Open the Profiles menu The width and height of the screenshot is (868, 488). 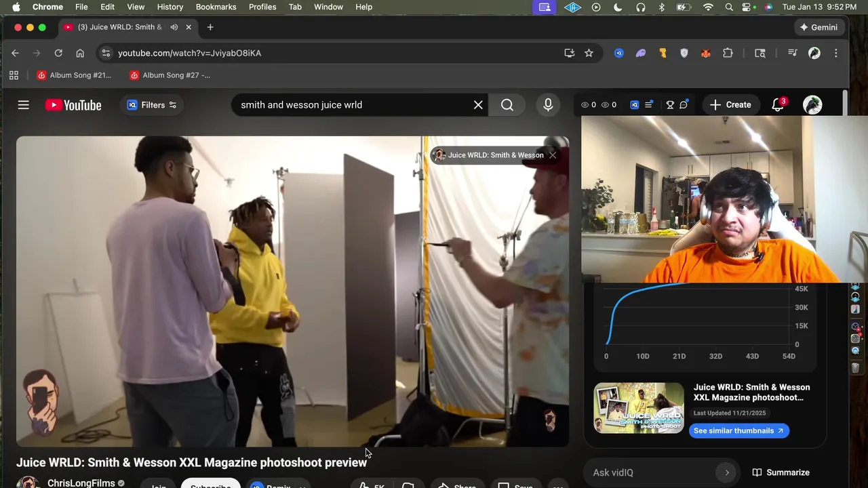(262, 7)
